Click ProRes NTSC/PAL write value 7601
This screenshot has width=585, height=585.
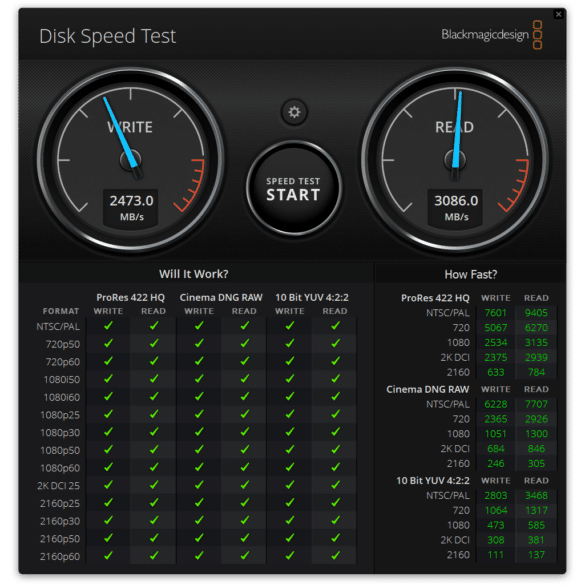495,313
